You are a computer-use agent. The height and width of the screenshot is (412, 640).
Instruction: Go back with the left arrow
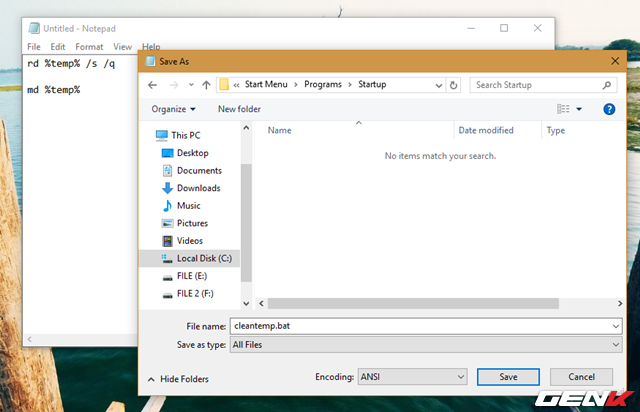point(152,85)
